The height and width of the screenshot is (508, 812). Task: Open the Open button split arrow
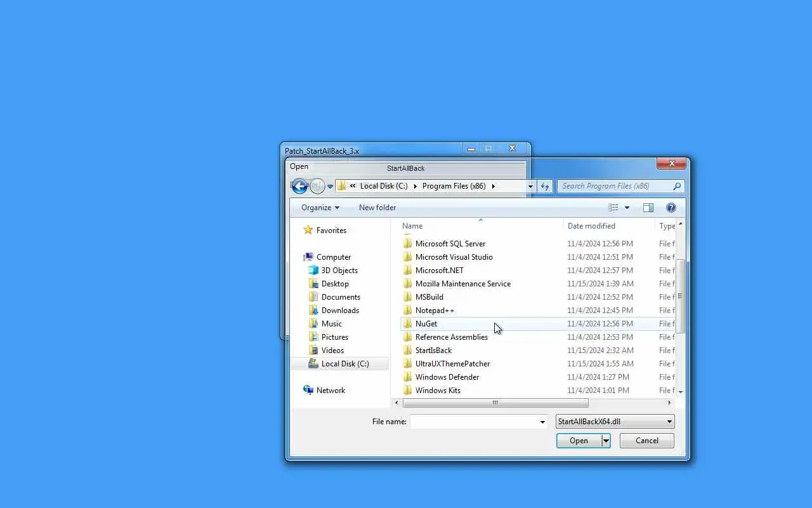coord(606,441)
